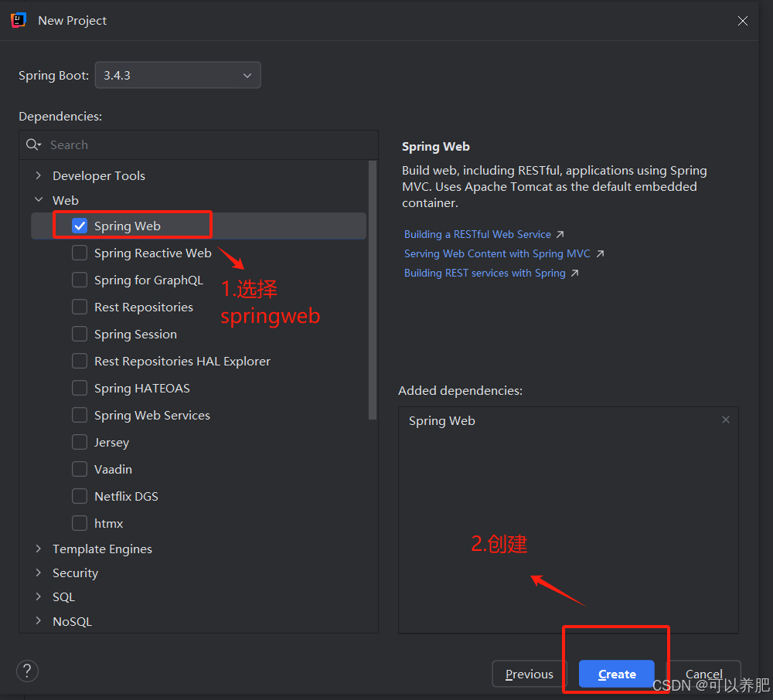Check Rest Repositories HAL Explorer
Image resolution: width=773 pixels, height=700 pixels.
click(80, 361)
